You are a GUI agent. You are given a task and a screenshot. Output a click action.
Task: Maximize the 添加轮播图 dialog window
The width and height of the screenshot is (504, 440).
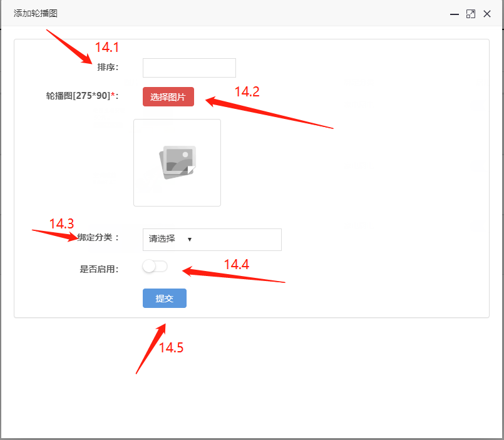471,14
